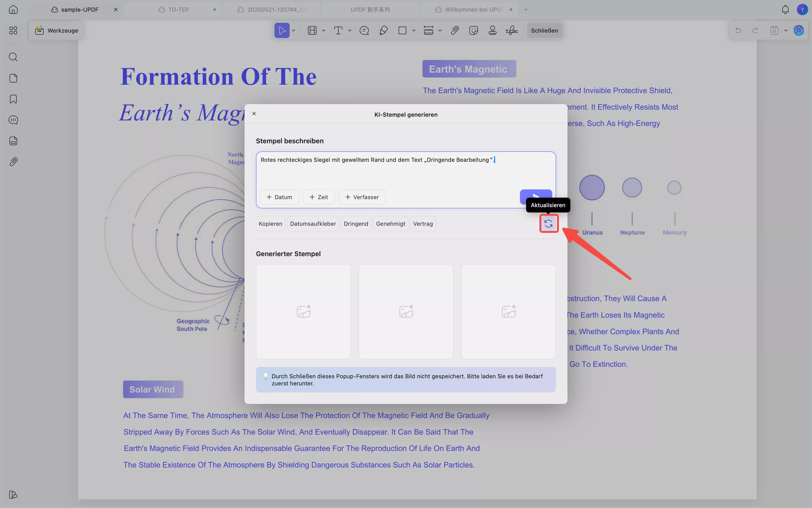The image size is (812, 508).
Task: Select the first generated stamp placeholder
Action: point(303,312)
